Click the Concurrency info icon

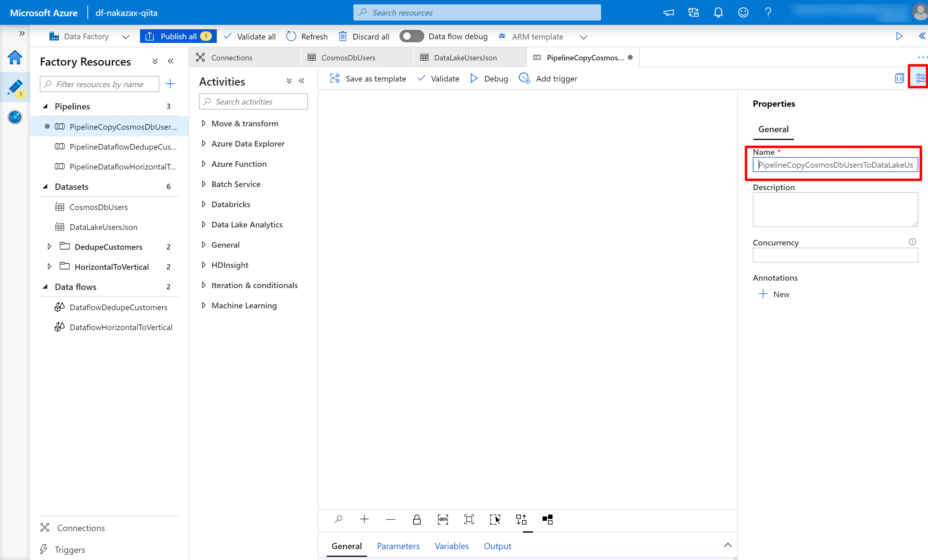coord(912,242)
